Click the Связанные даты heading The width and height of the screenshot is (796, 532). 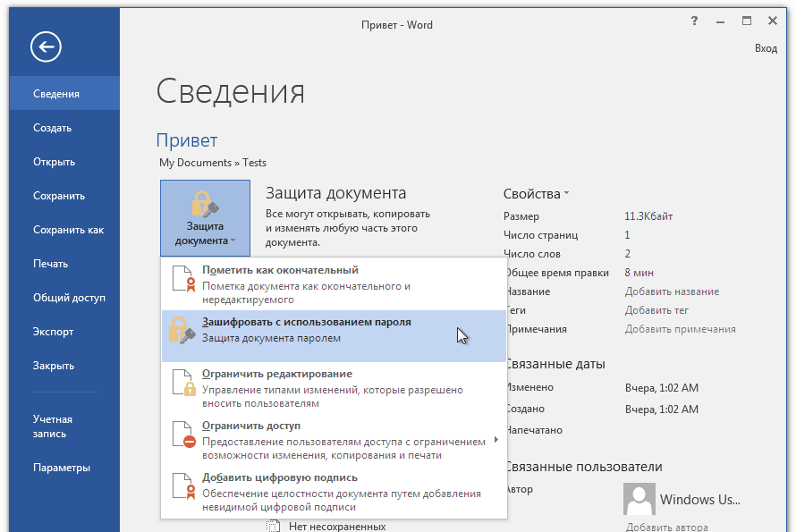(556, 364)
